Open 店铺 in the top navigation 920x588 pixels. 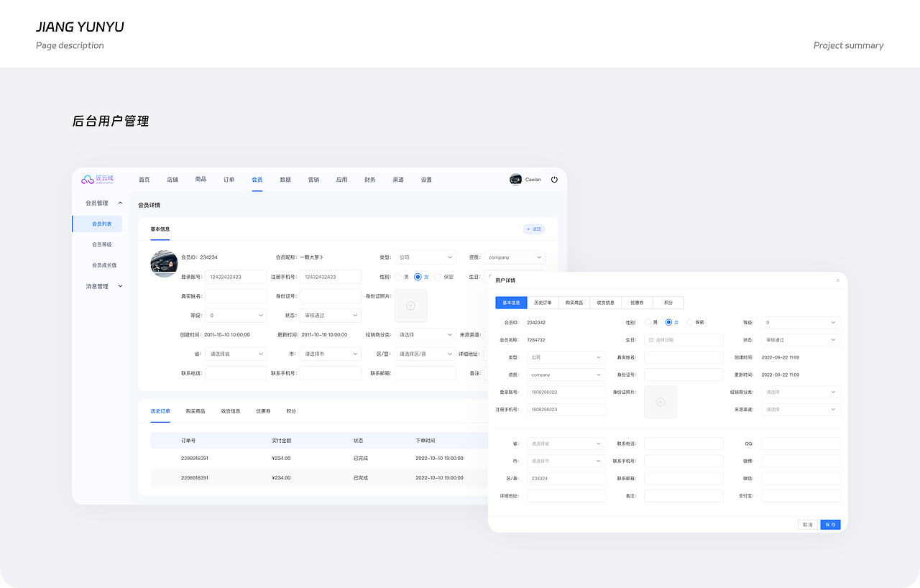coord(172,180)
